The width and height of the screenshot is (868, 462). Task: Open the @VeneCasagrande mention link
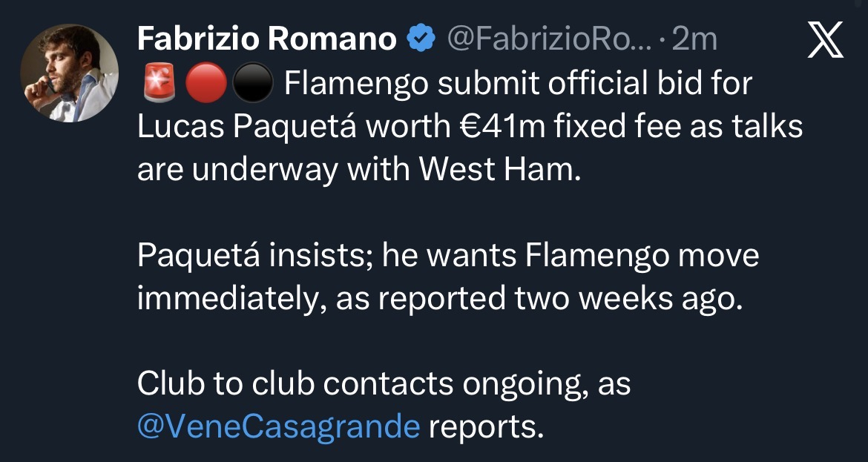tap(279, 426)
